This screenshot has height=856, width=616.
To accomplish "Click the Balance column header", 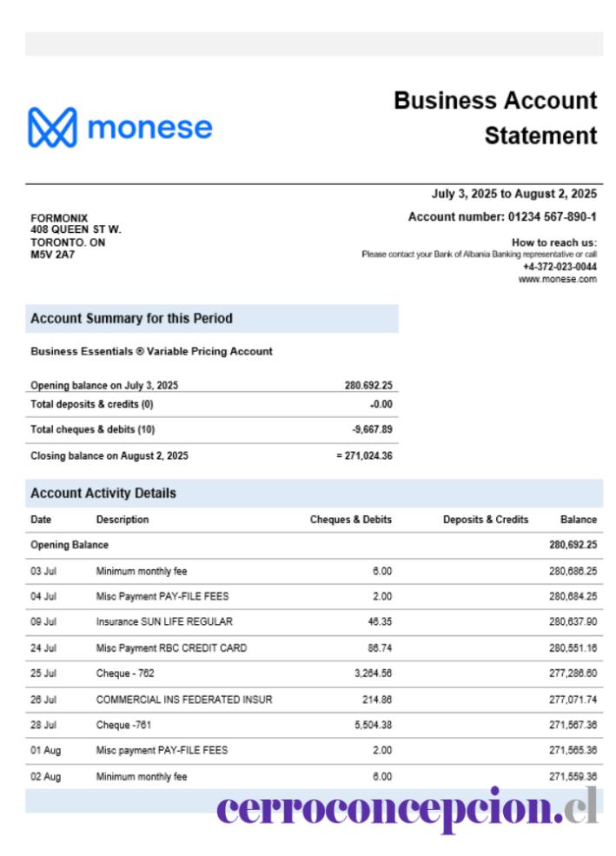I will [579, 520].
